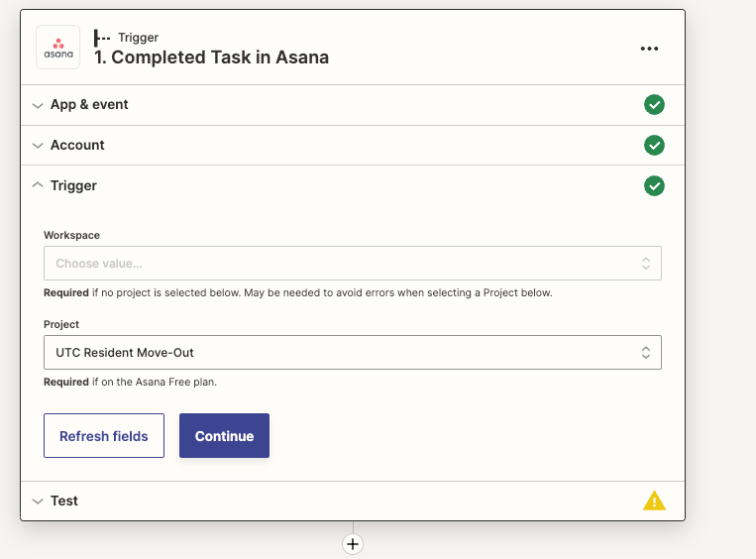
Task: Click the green checkmark beside Account
Action: pos(654,145)
